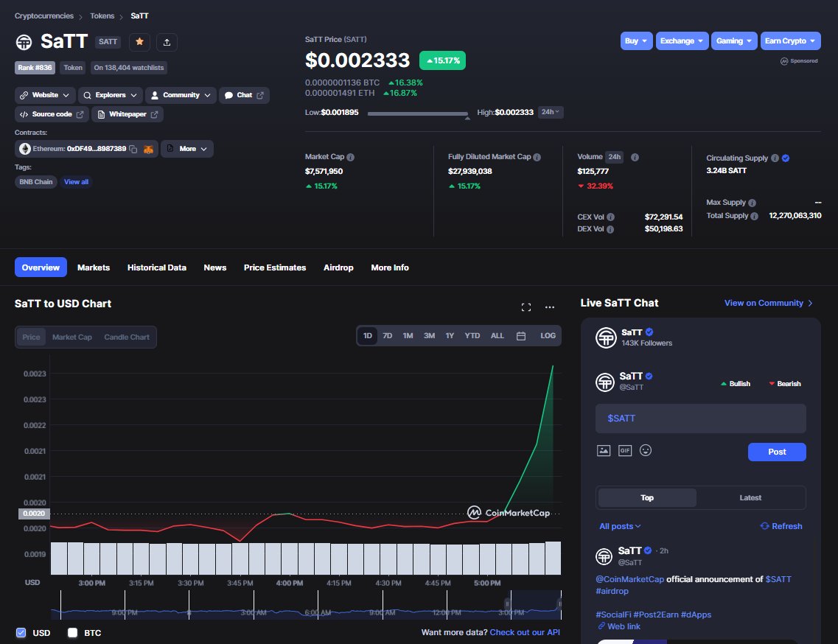Screen dimensions: 838x644
Task: Check the USD currency checkbox
Action: pyautogui.click(x=21, y=633)
